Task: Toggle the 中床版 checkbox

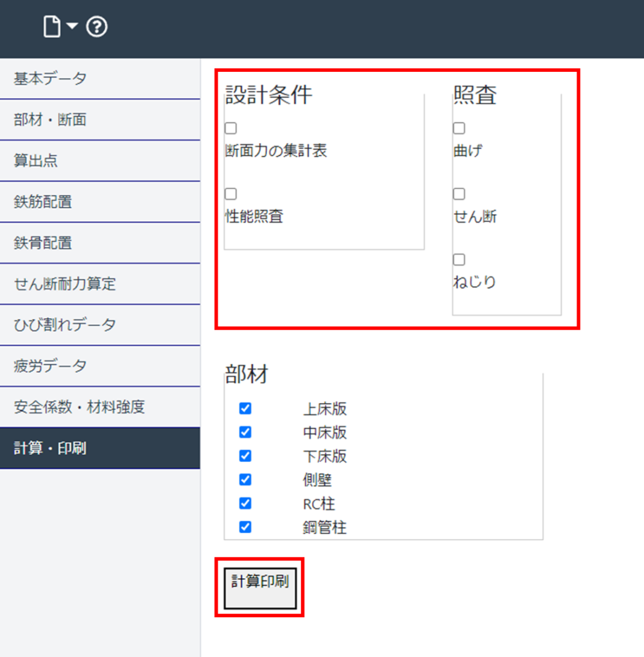Action: tap(245, 432)
